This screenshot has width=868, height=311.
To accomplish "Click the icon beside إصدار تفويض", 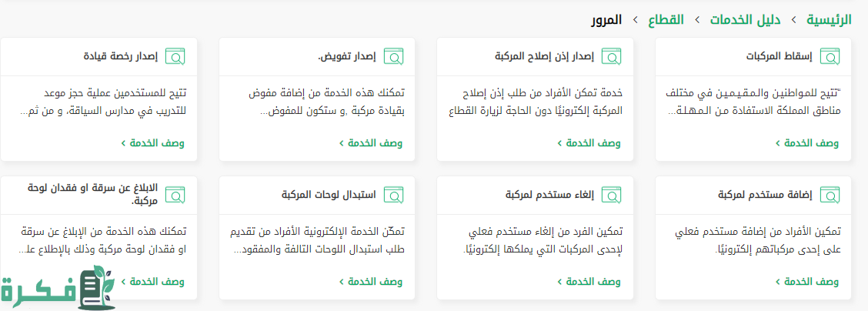I will [x=394, y=56].
